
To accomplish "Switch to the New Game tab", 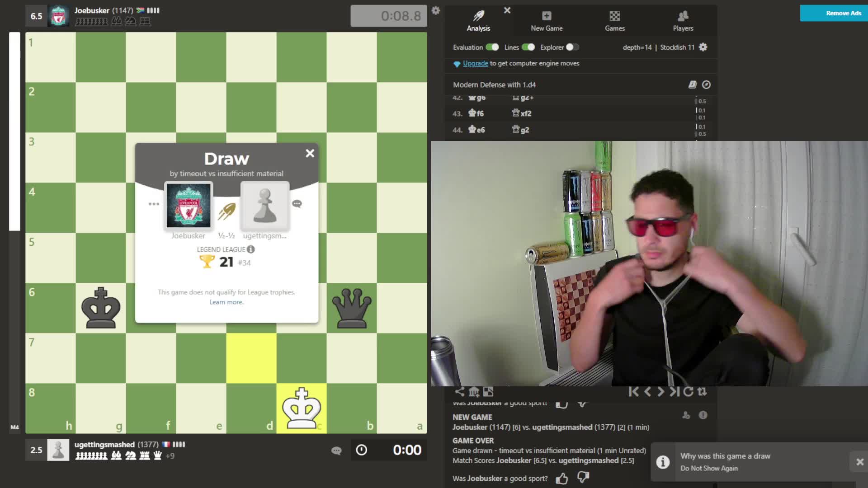I will click(547, 21).
